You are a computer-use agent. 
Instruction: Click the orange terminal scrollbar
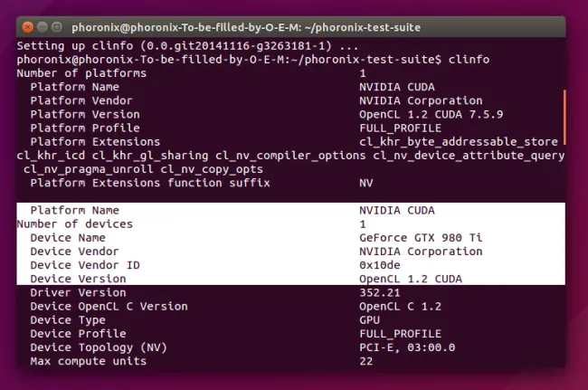click(x=564, y=117)
